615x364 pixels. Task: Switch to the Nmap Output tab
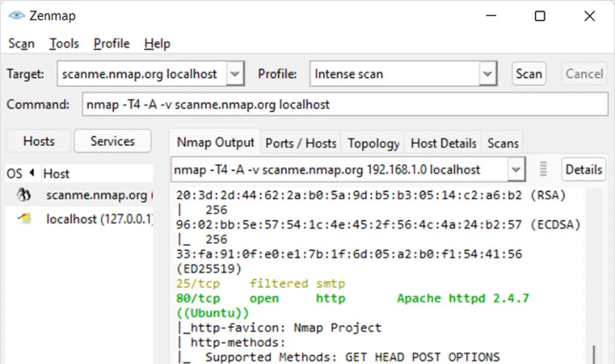[x=215, y=142]
